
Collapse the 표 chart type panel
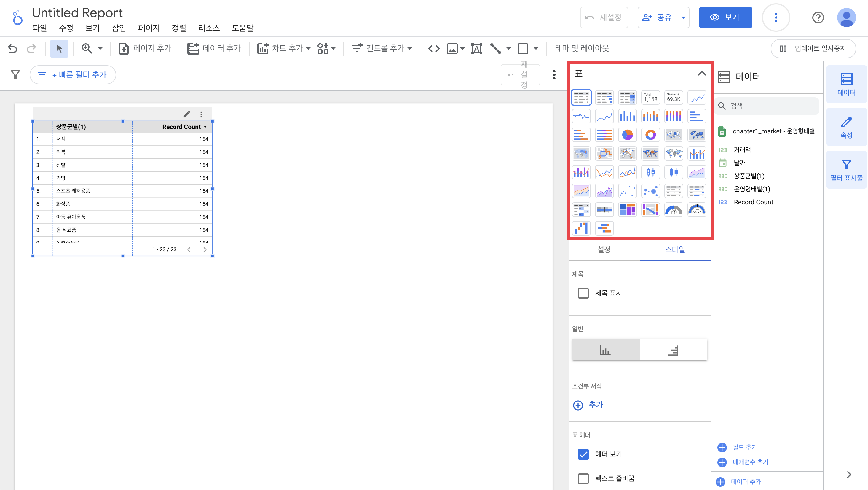pos(701,74)
